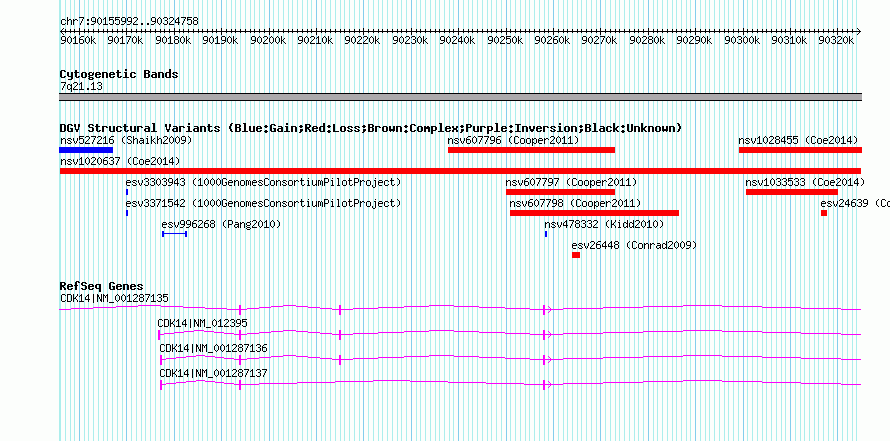Click the RefSeq Genes track title
Screen dimensions: 890x441
[x=102, y=286]
